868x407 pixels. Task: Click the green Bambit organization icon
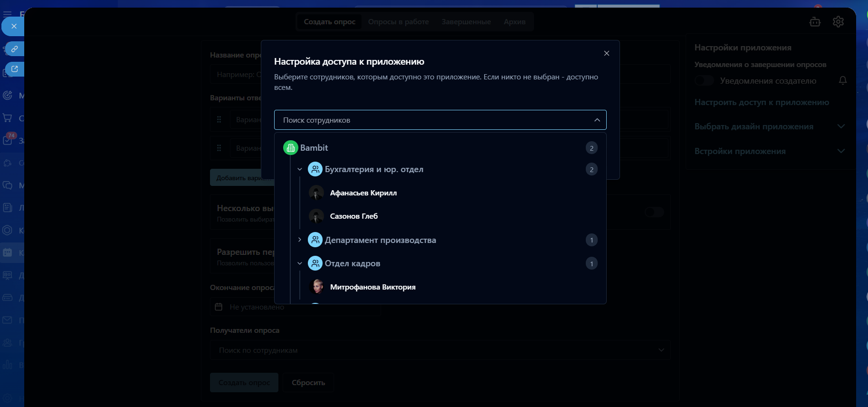pyautogui.click(x=290, y=148)
